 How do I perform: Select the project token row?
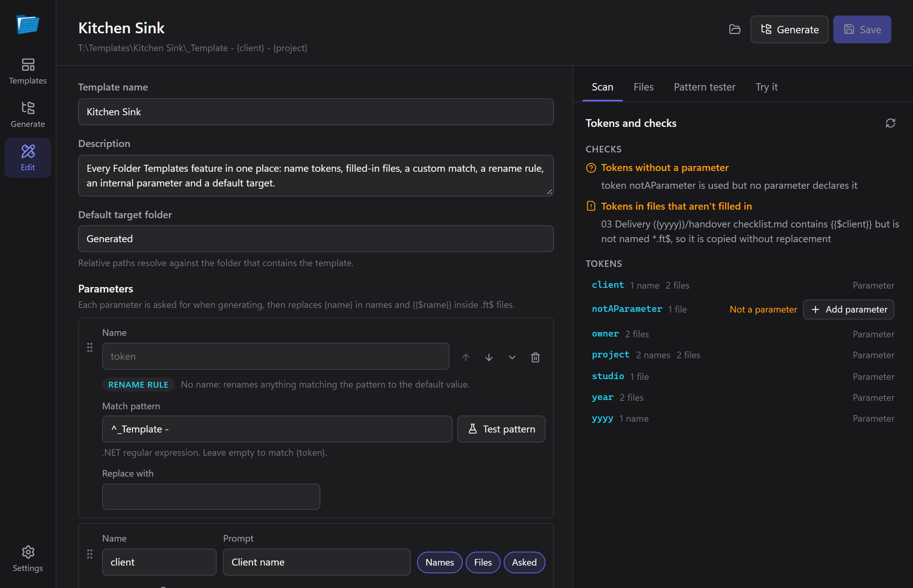coord(743,355)
